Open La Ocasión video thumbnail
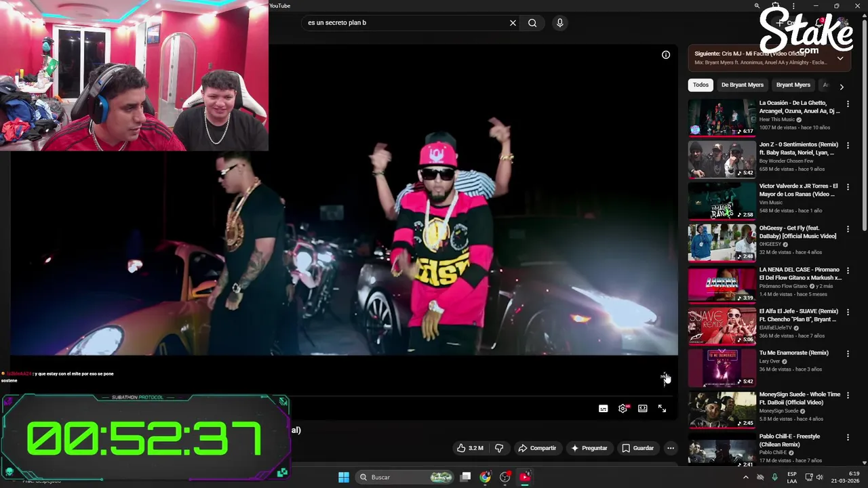This screenshot has height=488, width=868. pyautogui.click(x=722, y=118)
